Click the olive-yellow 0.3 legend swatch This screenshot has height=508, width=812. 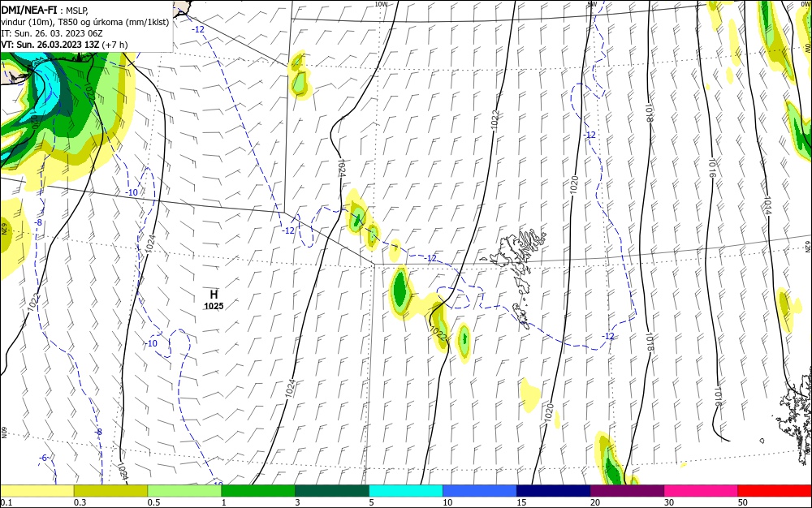point(110,491)
